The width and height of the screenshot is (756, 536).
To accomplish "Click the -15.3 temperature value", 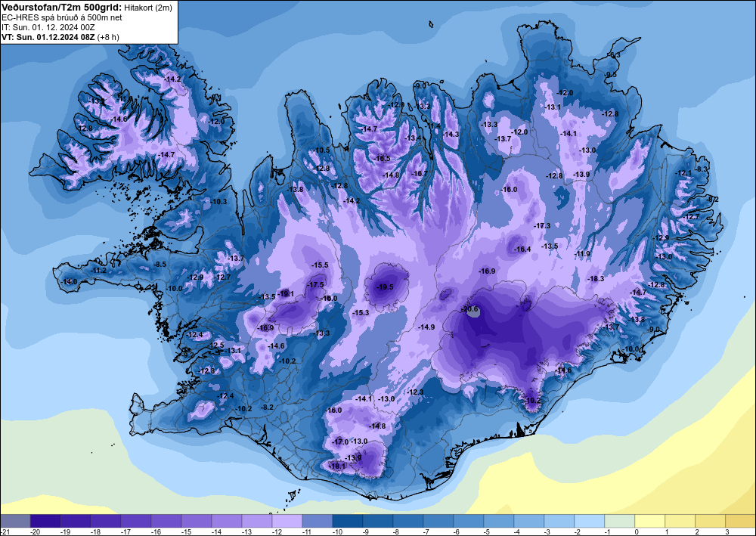I will [x=361, y=313].
